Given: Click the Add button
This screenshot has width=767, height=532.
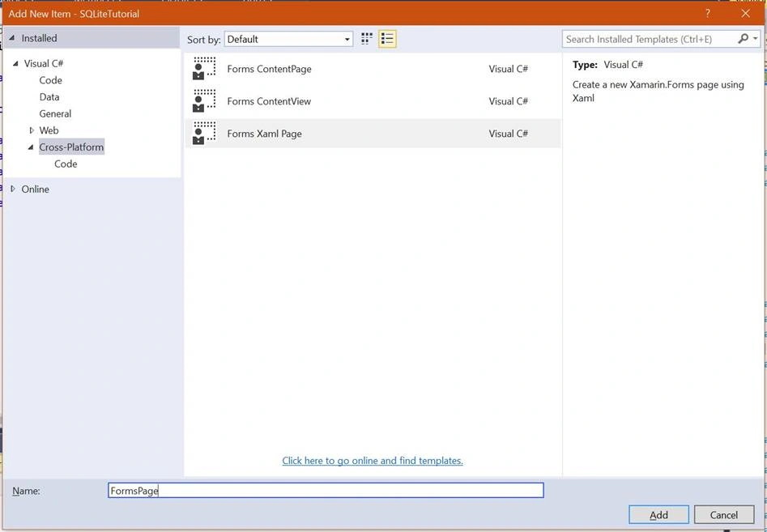Looking at the screenshot, I should point(658,515).
